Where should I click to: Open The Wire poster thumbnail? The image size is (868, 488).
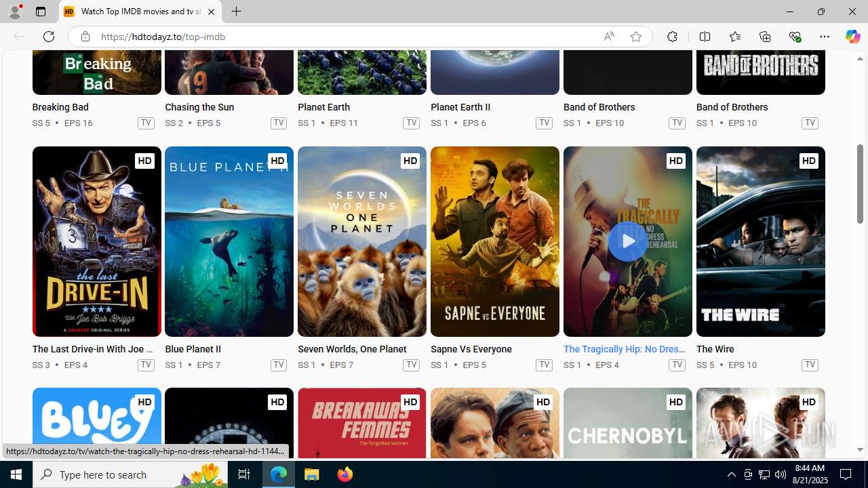(760, 241)
